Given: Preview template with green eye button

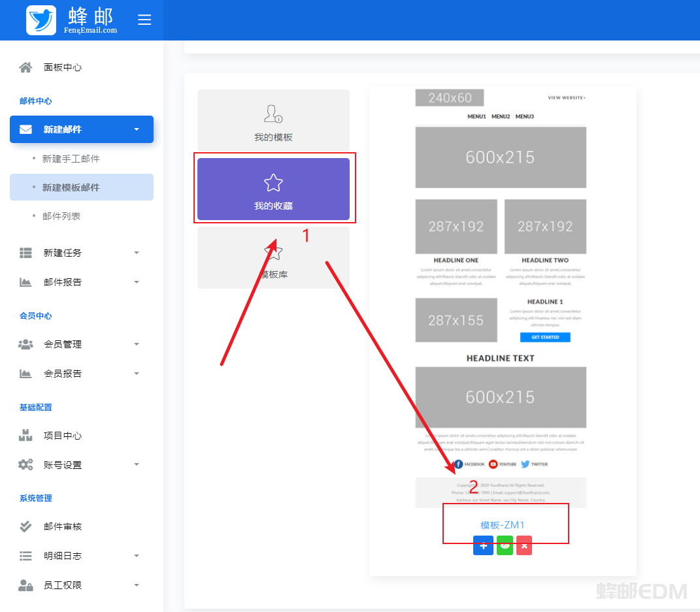Looking at the screenshot, I should (x=505, y=545).
